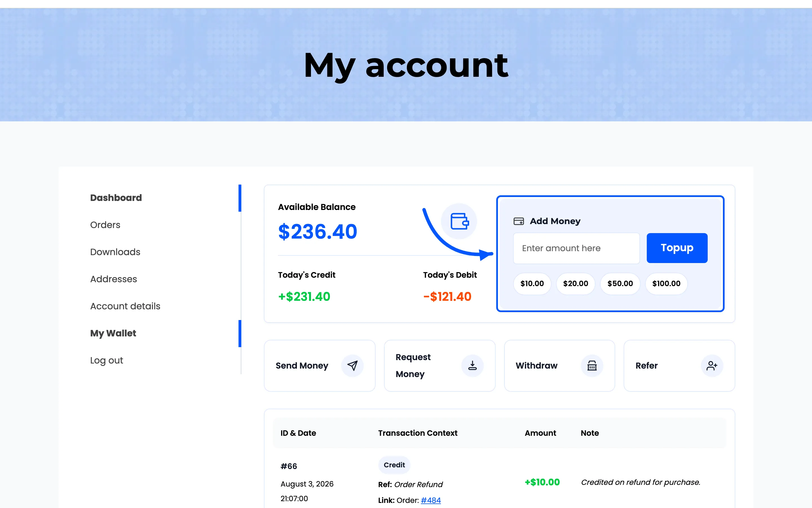
Task: Pick the $50.00 preset amount
Action: pyautogui.click(x=620, y=284)
